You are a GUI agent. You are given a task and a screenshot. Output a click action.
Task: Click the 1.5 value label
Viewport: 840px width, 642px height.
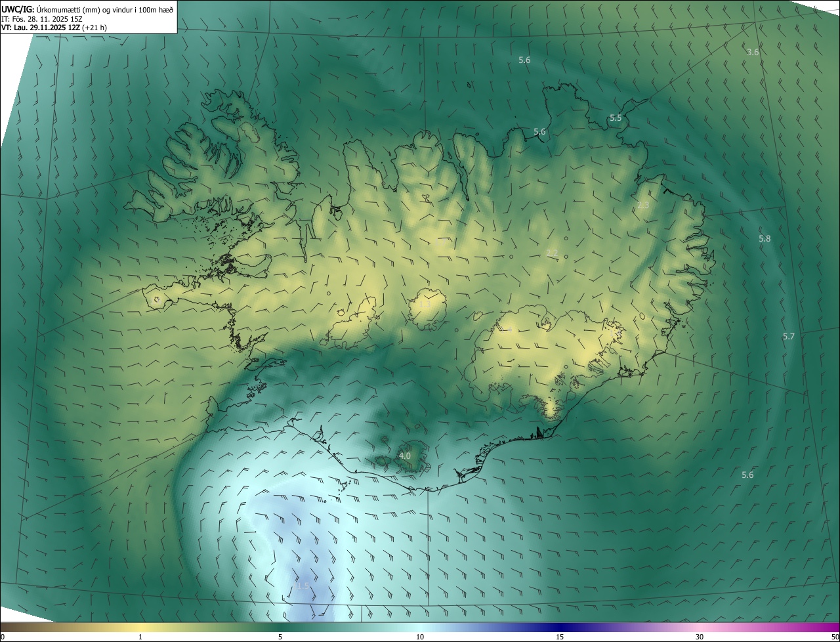302,586
